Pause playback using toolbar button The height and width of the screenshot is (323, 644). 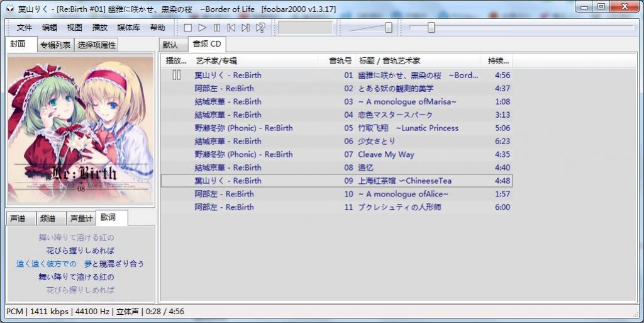coord(217,28)
